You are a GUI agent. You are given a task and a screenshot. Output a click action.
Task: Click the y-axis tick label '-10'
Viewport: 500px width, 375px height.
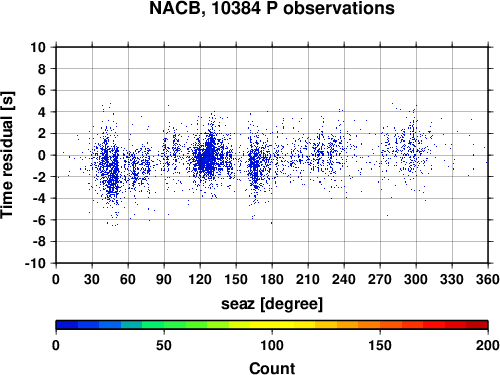(36, 263)
